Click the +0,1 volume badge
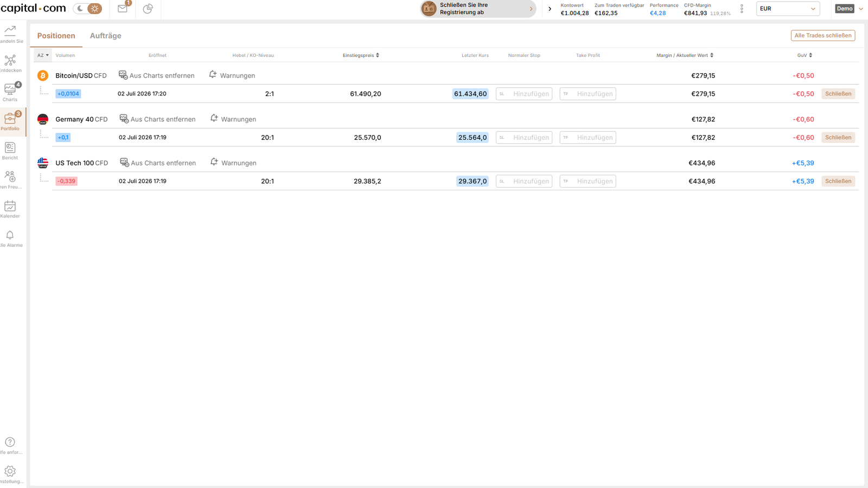 click(x=63, y=138)
